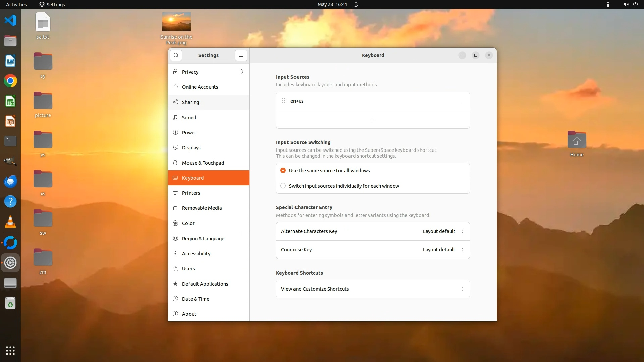Viewport: 644px width, 362px height.
Task: Click the Activities button in the top bar
Action: click(x=16, y=4)
